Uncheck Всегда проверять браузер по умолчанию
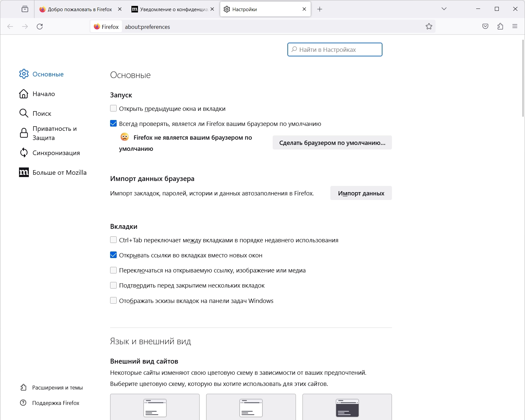This screenshot has width=525, height=420. (x=113, y=124)
